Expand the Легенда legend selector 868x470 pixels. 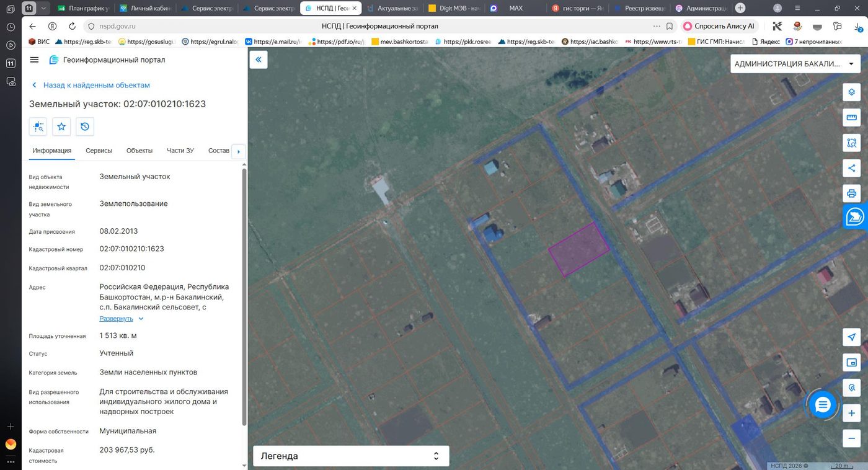click(351, 456)
